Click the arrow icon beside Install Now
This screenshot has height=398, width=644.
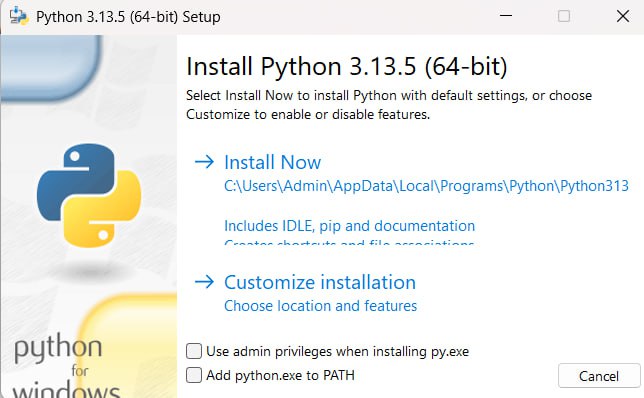[204, 162]
